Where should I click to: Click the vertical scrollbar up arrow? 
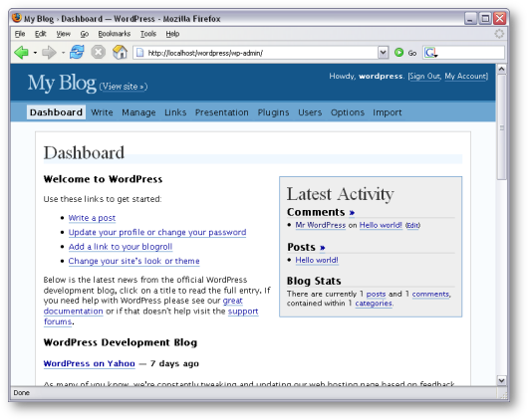[501, 69]
